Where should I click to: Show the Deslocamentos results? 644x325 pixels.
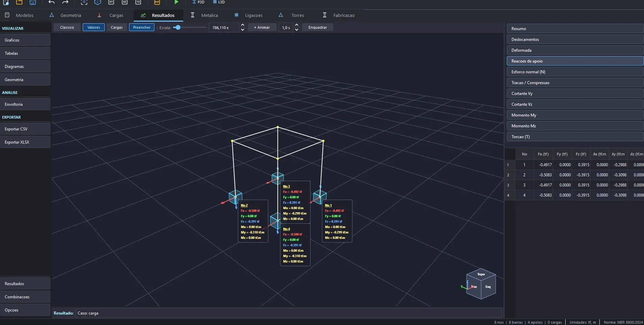(575, 40)
